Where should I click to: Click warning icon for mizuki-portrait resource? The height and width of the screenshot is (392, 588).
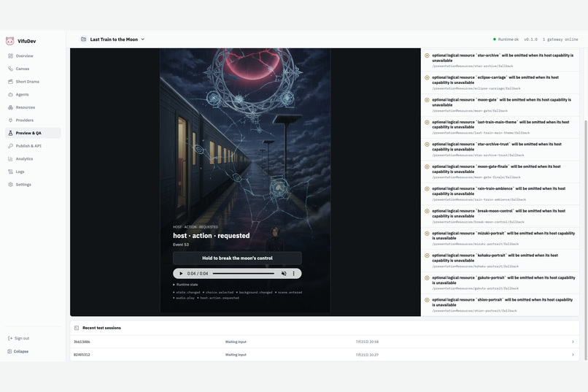[427, 234]
